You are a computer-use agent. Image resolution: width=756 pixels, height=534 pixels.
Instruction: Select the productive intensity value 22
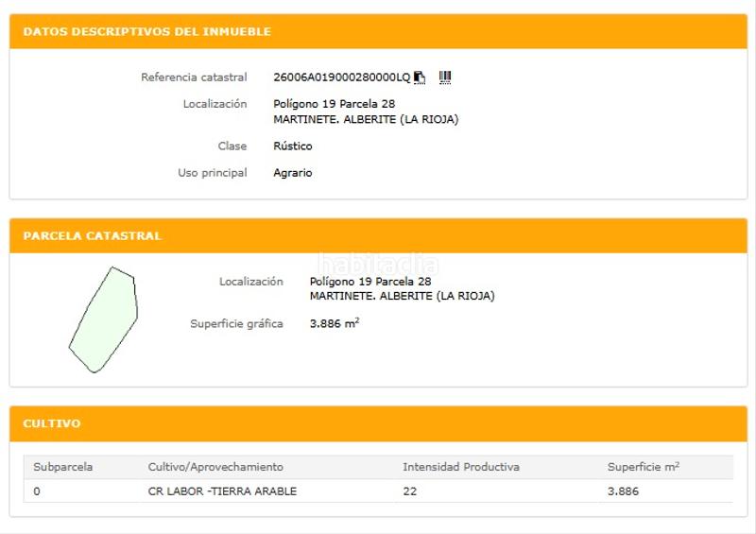pos(409,491)
